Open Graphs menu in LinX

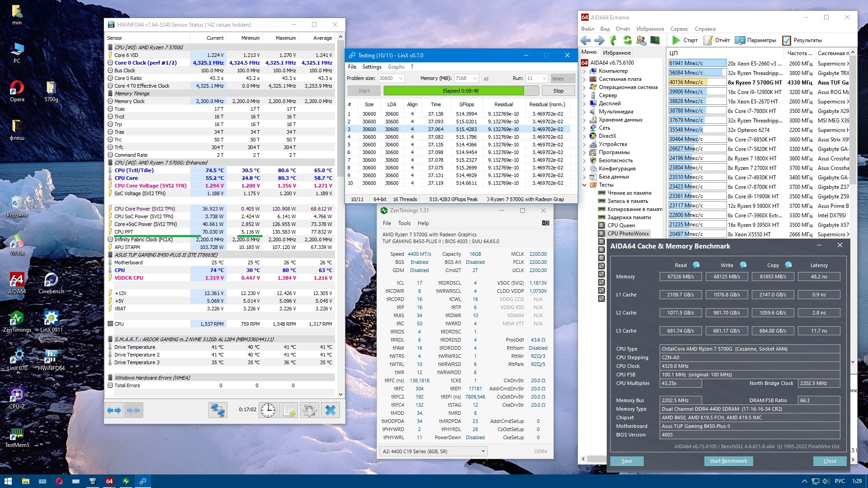396,67
